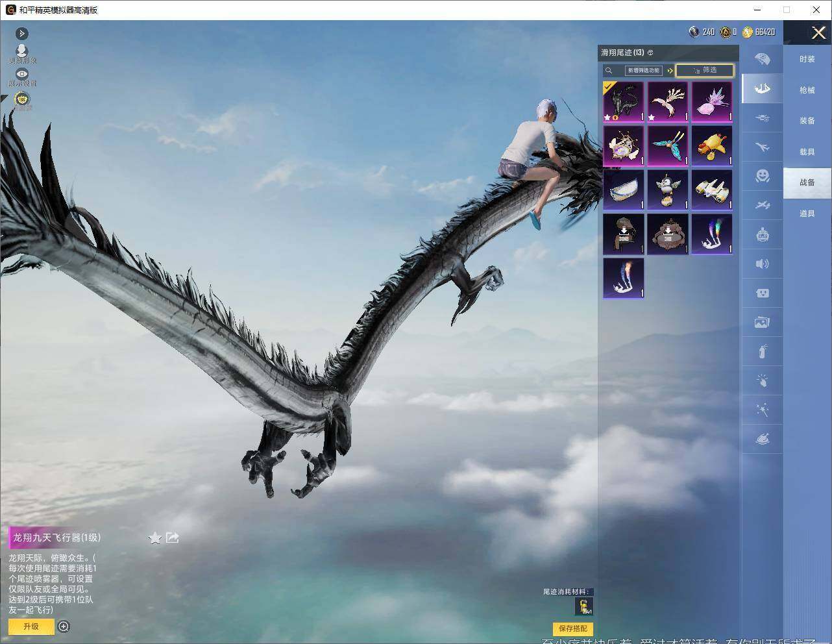Select the teal butterfly wings glider thumbnail
Viewport: 832px width, 644px height.
(668, 145)
